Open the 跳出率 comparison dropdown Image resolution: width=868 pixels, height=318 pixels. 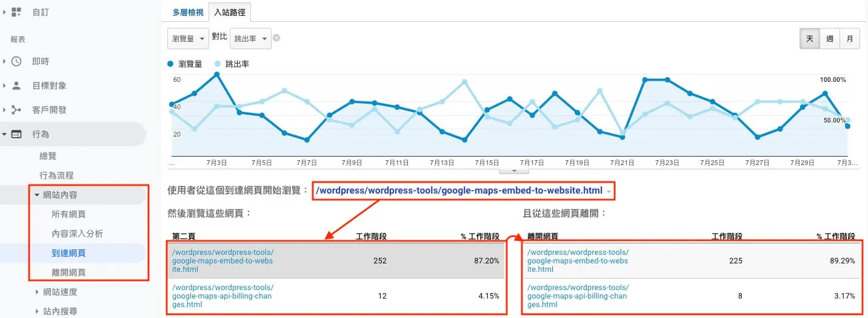250,38
